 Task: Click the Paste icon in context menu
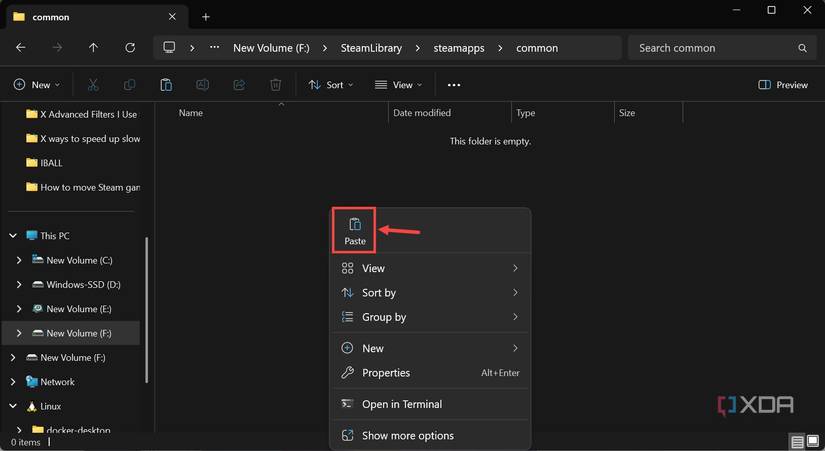pyautogui.click(x=355, y=225)
